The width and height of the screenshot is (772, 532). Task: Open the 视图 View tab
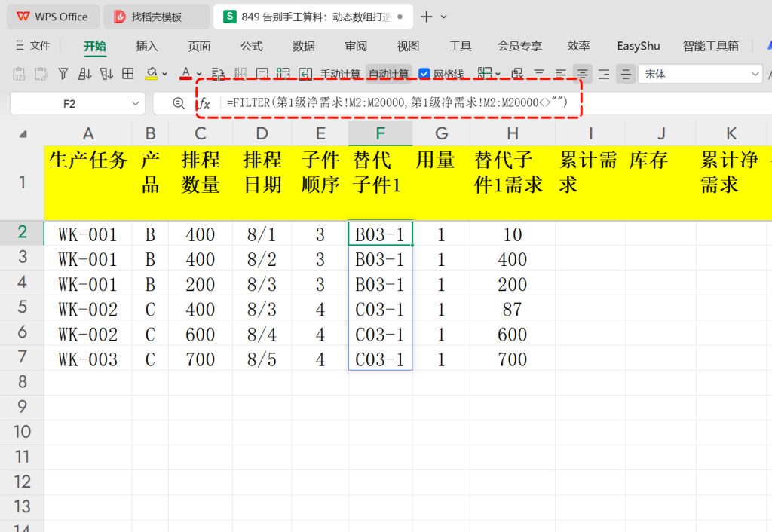point(408,46)
